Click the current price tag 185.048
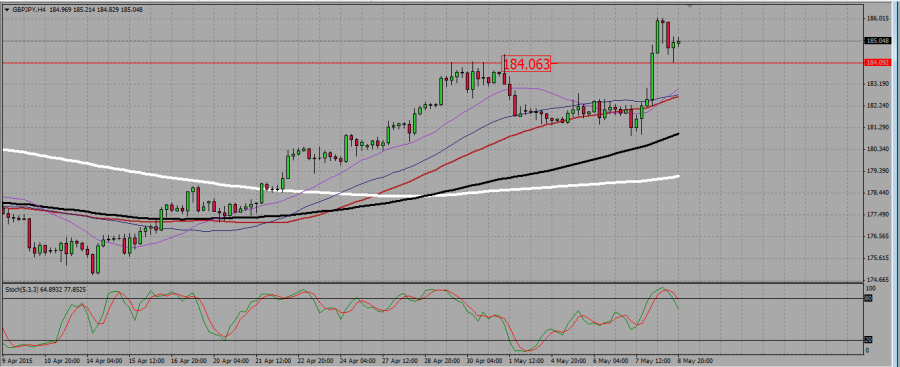900x367 pixels. 878,41
